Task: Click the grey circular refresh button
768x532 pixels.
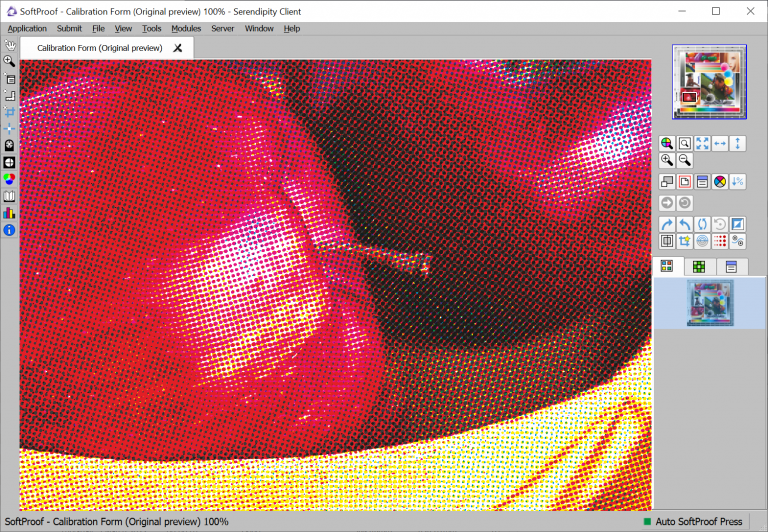Action: [684, 203]
